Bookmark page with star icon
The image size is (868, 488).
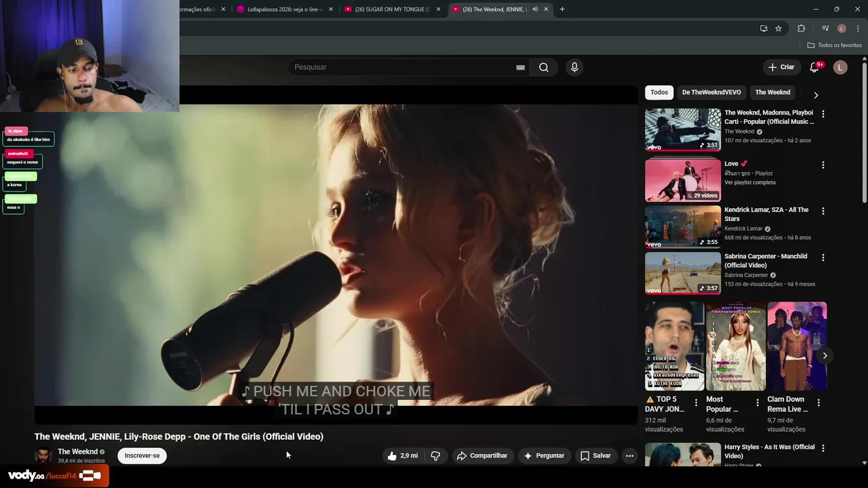pyautogui.click(x=778, y=28)
